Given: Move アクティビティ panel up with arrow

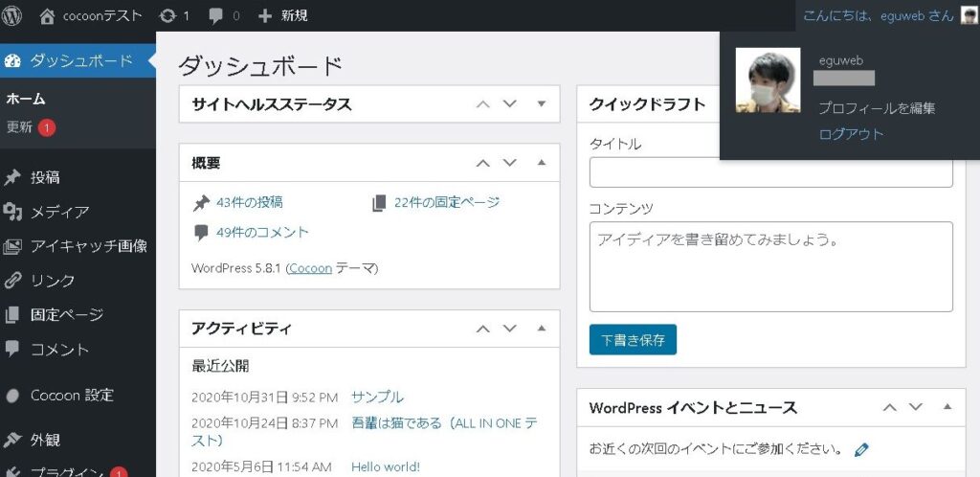Looking at the screenshot, I should click(483, 328).
